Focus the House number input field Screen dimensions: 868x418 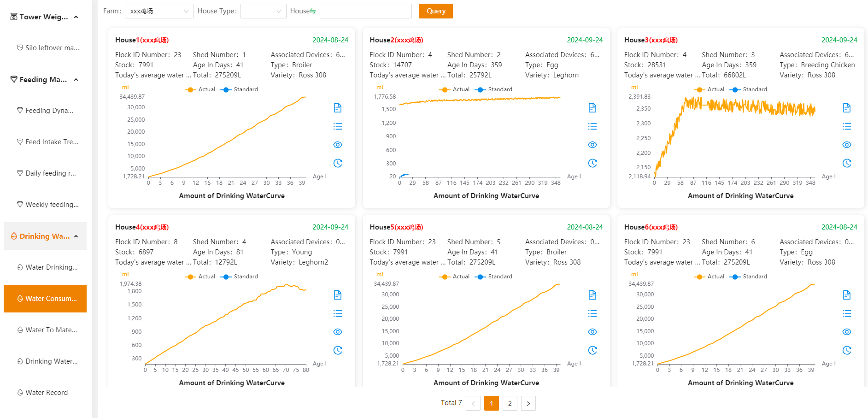(x=366, y=11)
